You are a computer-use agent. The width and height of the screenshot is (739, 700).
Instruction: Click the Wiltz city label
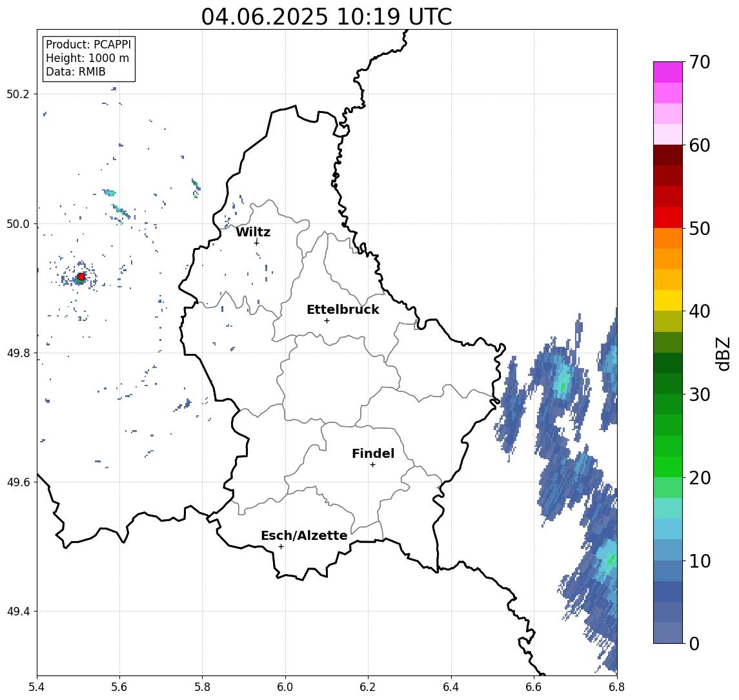(253, 232)
